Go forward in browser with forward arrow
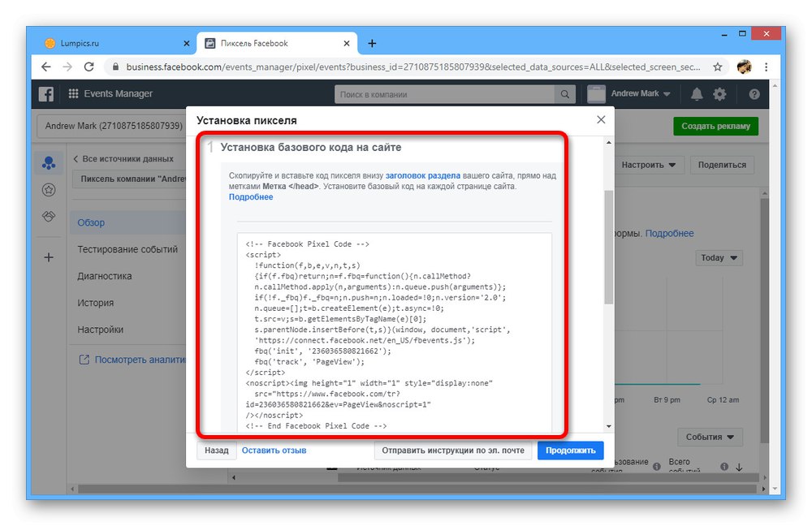The width and height of the screenshot is (812, 526). point(67,67)
